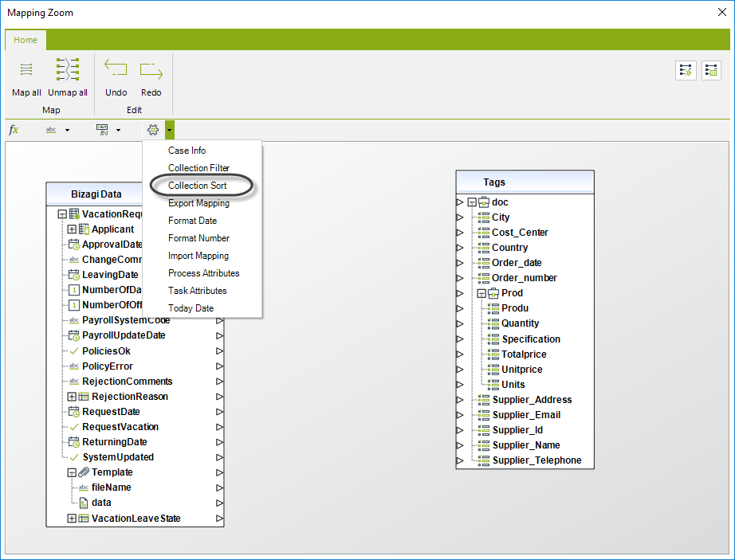Choose Process Attributes menu entry
This screenshot has width=735, height=560.
tap(204, 273)
